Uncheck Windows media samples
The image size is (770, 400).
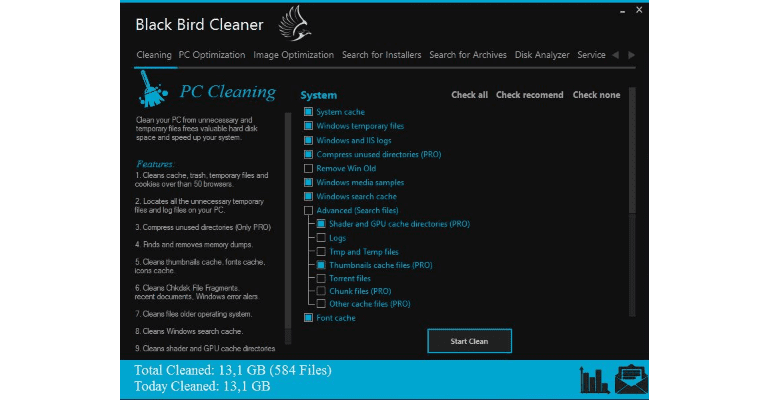[308, 182]
